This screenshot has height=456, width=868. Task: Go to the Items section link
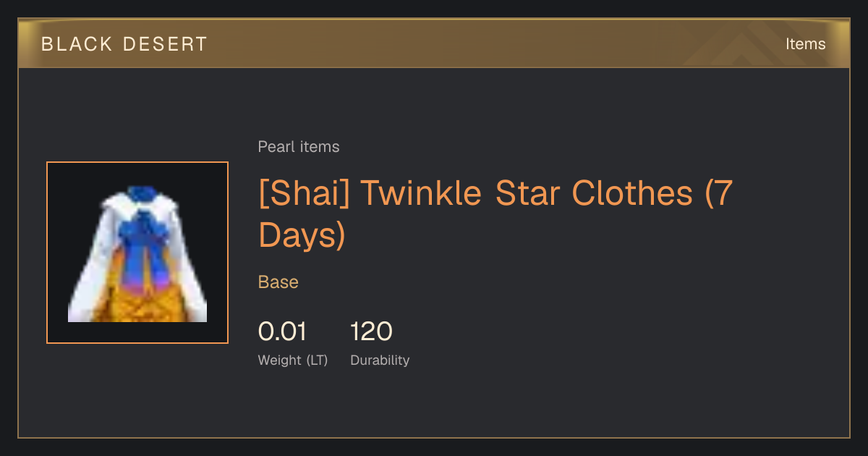tap(805, 44)
